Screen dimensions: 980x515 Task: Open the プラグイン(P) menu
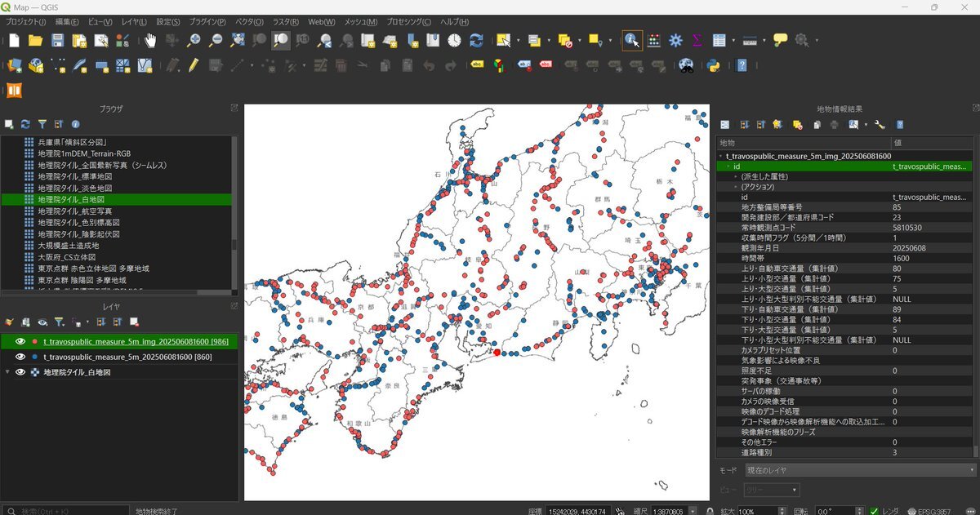tap(207, 21)
